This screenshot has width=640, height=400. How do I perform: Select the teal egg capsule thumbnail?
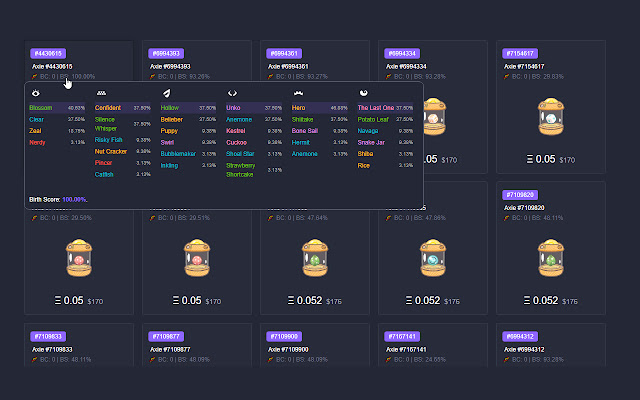pos(433,258)
